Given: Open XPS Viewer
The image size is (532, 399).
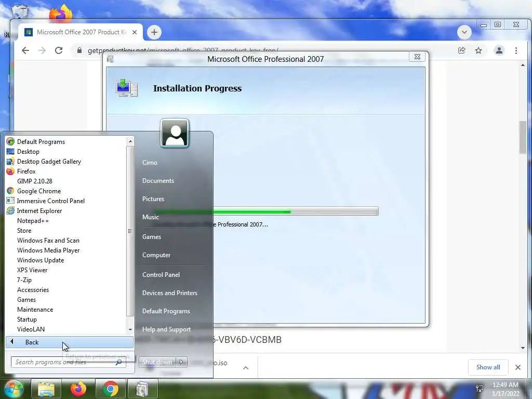Looking at the screenshot, I should coord(32,270).
